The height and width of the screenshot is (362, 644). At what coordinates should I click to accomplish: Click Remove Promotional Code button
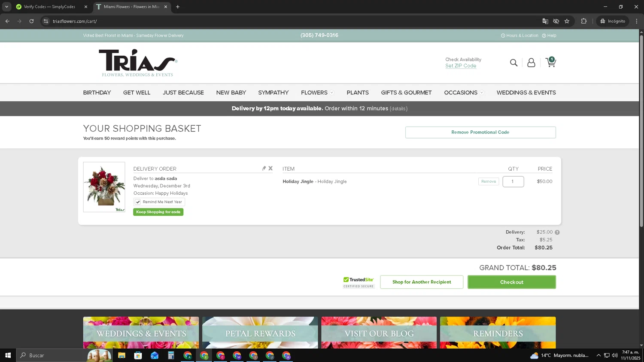tap(480, 132)
